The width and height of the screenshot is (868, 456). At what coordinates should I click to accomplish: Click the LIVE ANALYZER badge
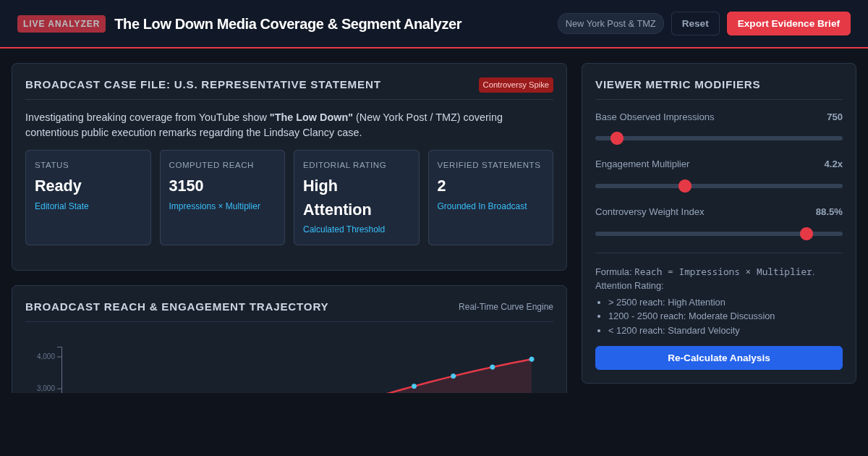coord(61,24)
